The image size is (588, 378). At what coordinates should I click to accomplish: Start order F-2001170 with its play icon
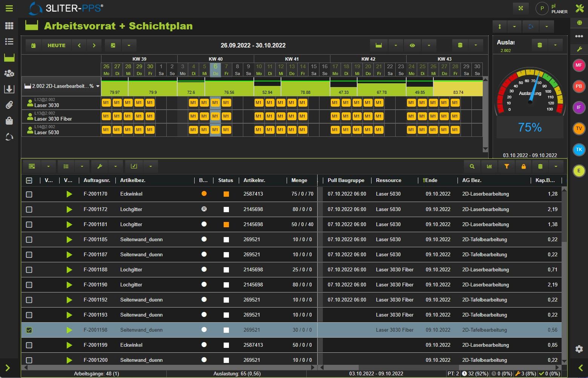pos(69,194)
